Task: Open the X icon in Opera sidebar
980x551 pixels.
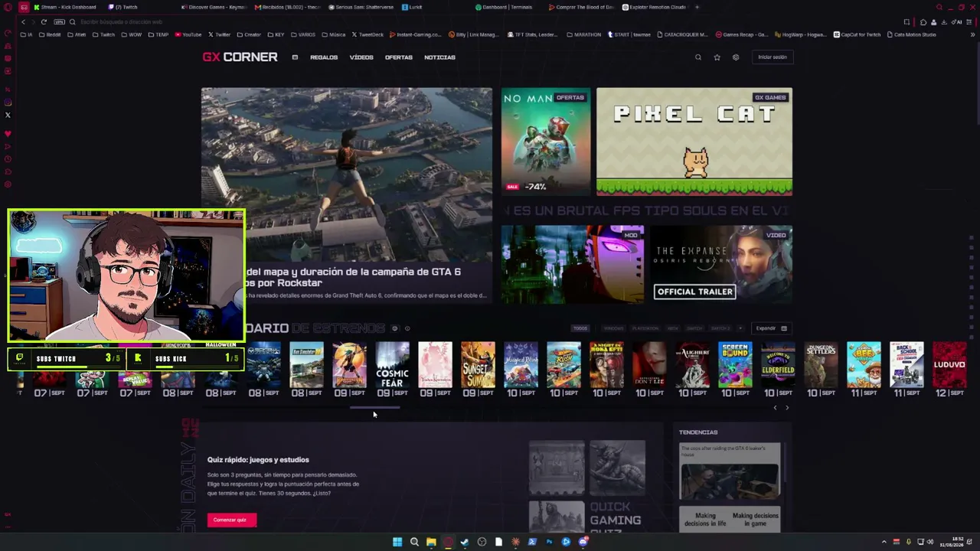Action: (8, 116)
